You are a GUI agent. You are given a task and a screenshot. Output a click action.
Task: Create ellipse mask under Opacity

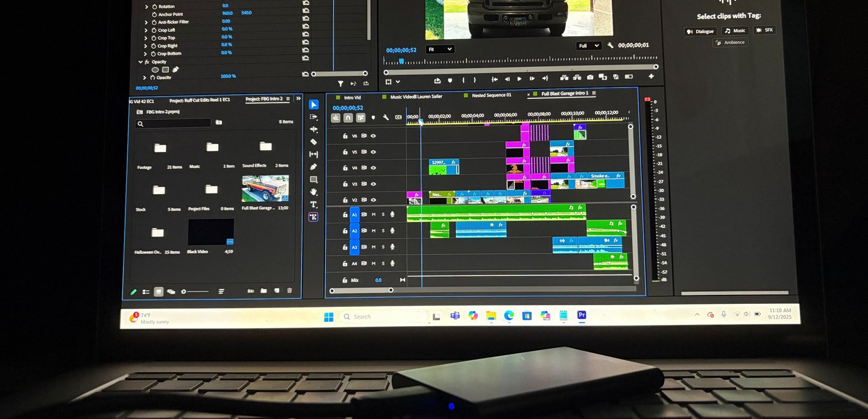pos(155,69)
